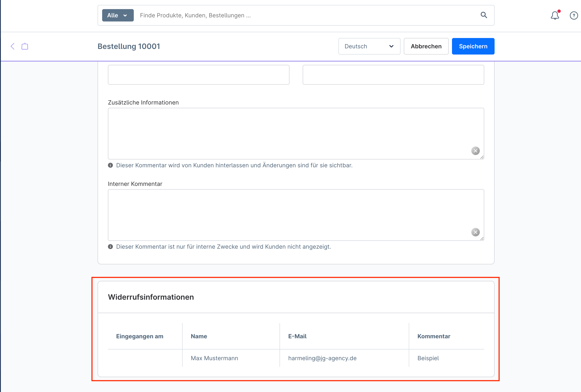
Task: Clear the Interner Kommentar textarea with X
Action: pos(475,232)
